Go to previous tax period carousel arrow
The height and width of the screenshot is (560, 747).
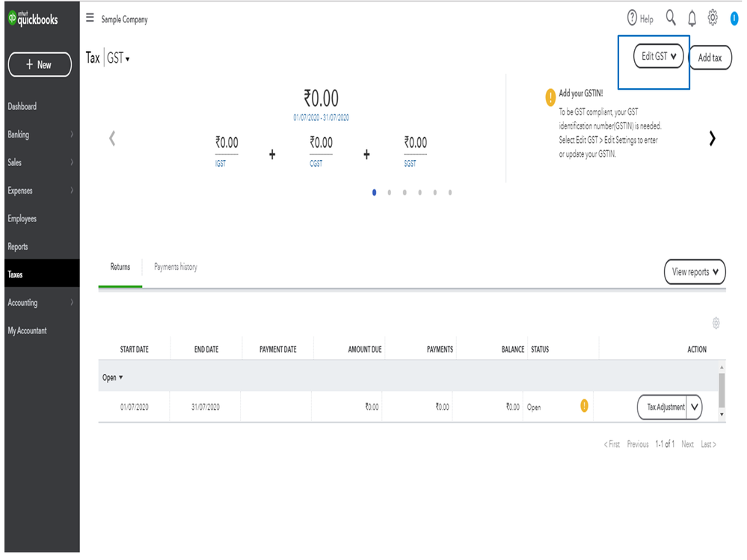tap(112, 138)
